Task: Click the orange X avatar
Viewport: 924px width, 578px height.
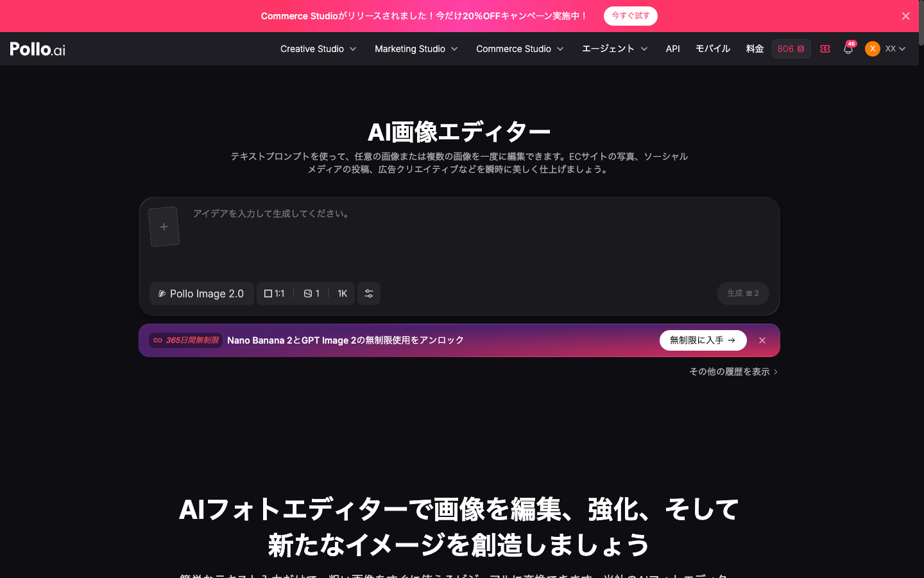Action: (873, 49)
